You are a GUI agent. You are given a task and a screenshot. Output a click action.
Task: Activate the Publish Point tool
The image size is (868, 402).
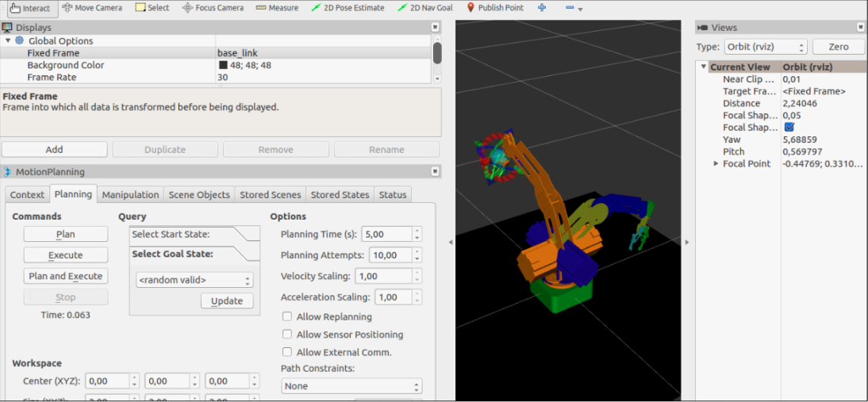(496, 8)
